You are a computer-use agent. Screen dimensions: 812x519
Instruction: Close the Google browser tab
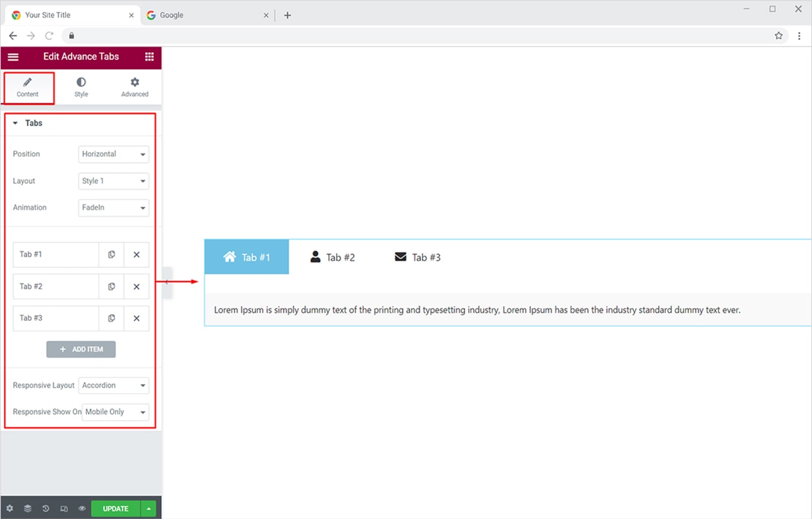(x=265, y=15)
